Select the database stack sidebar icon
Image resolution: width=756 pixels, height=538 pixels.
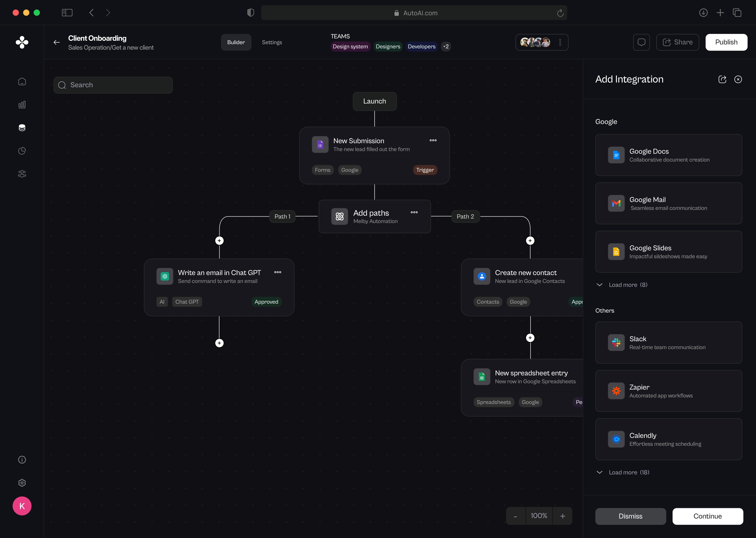[22, 128]
